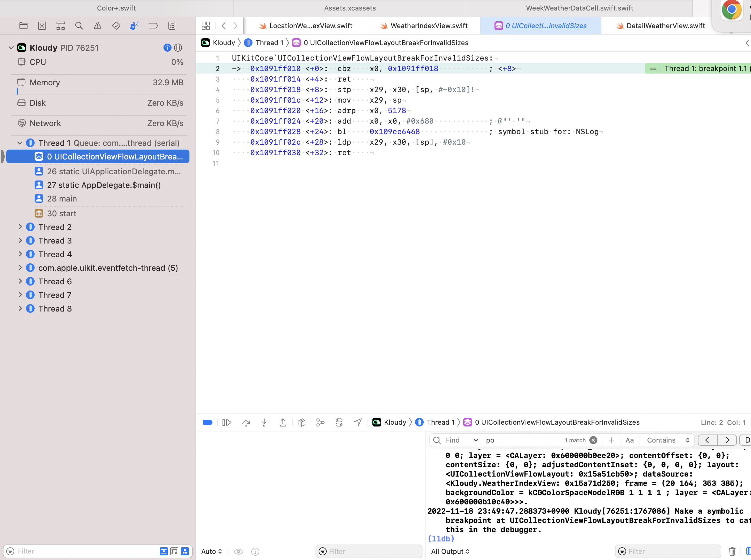
Task: Expand Thread 2 in debug navigator
Action: tap(20, 227)
